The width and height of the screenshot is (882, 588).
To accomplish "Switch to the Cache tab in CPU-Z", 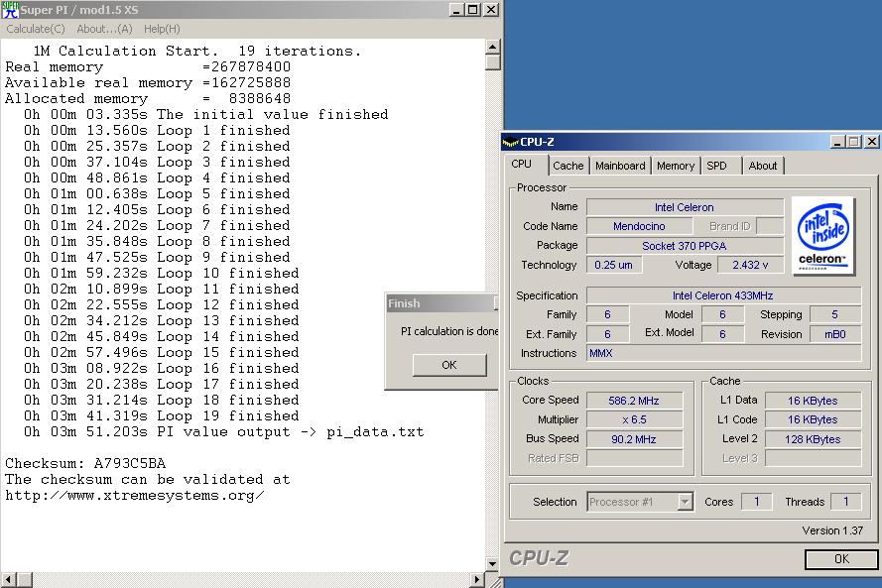I will pos(568,166).
